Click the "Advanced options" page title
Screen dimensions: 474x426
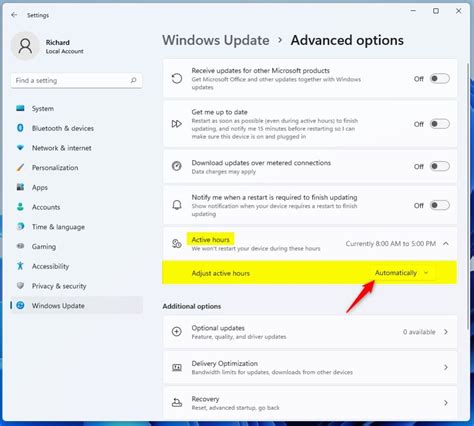pyautogui.click(x=347, y=40)
